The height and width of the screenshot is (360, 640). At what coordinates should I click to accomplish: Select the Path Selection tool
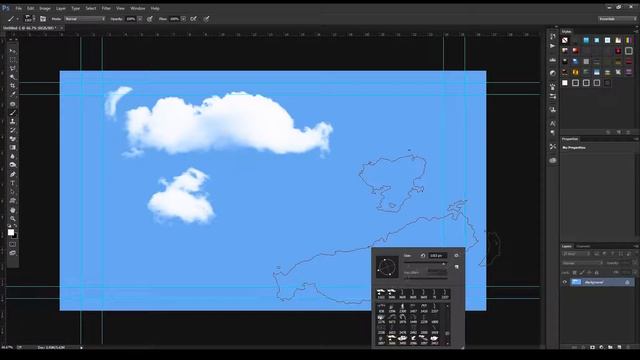click(x=13, y=192)
